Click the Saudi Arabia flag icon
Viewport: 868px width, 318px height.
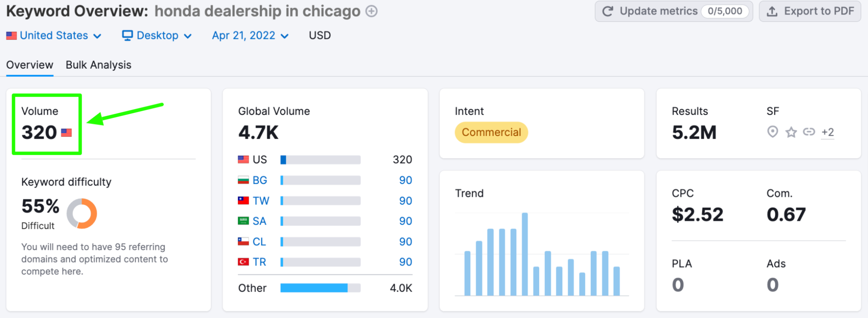[x=243, y=221]
